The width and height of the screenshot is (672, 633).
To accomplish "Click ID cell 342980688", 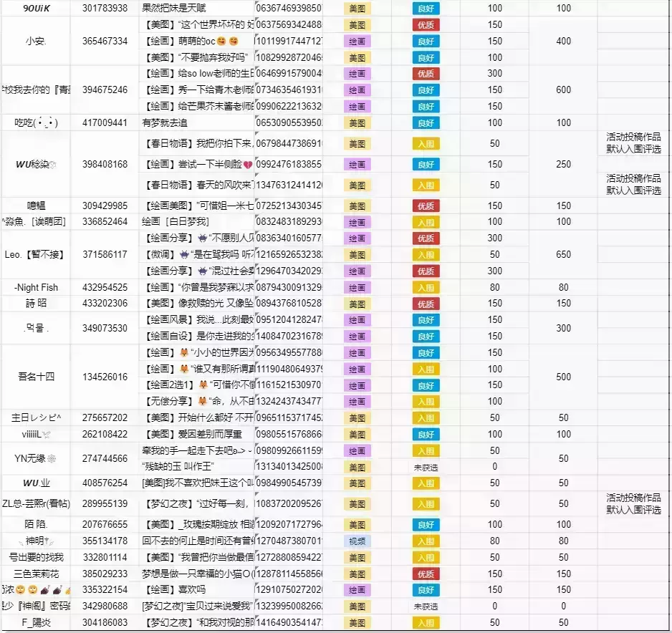I will pos(105,607).
